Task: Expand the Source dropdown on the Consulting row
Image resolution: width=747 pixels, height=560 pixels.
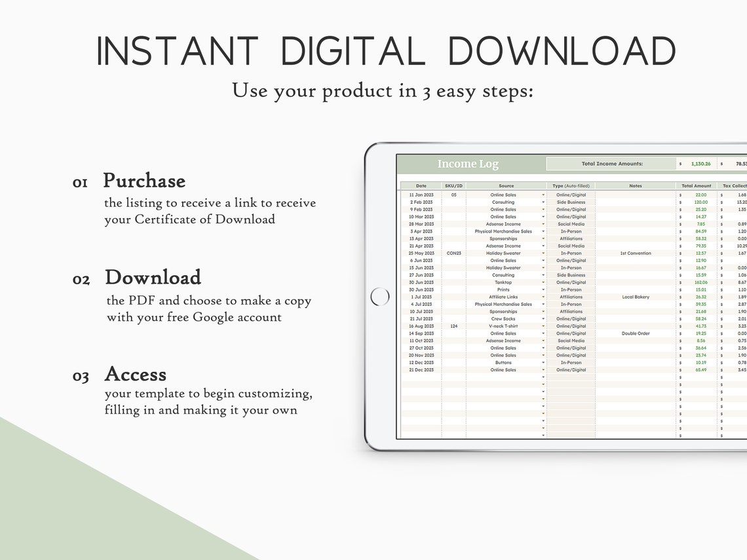Action: pyautogui.click(x=544, y=202)
